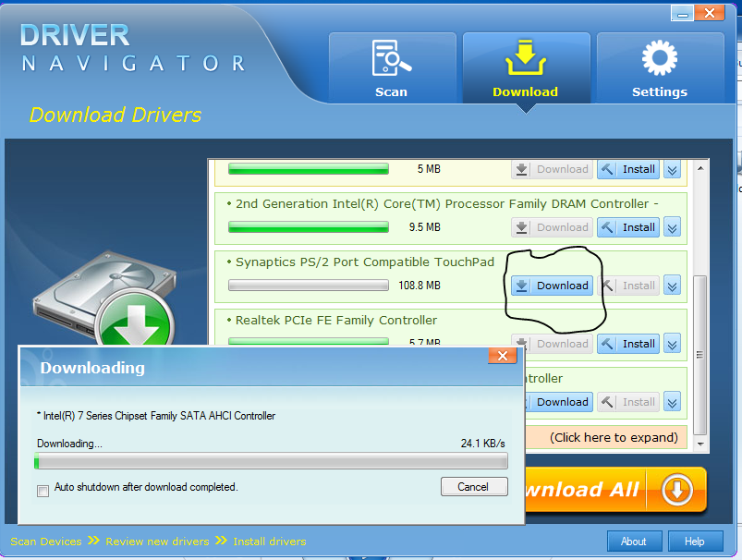Viewport: 742px width, 560px height.
Task: Click the Synaptics touchpad progress bar
Action: 309,285
